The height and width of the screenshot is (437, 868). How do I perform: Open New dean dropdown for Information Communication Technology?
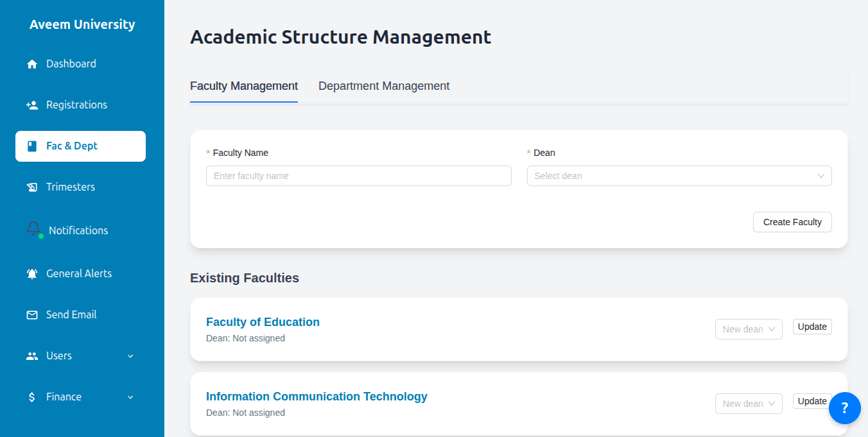point(749,403)
